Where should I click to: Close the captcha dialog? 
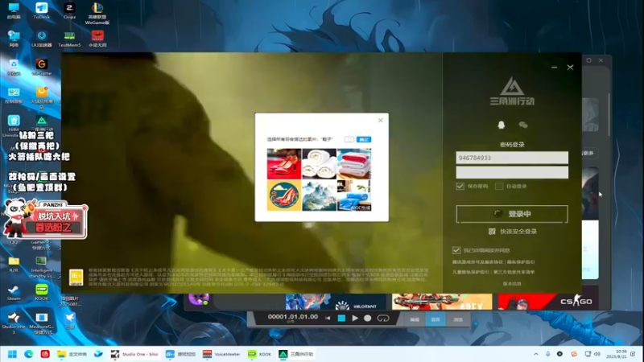[x=380, y=120]
